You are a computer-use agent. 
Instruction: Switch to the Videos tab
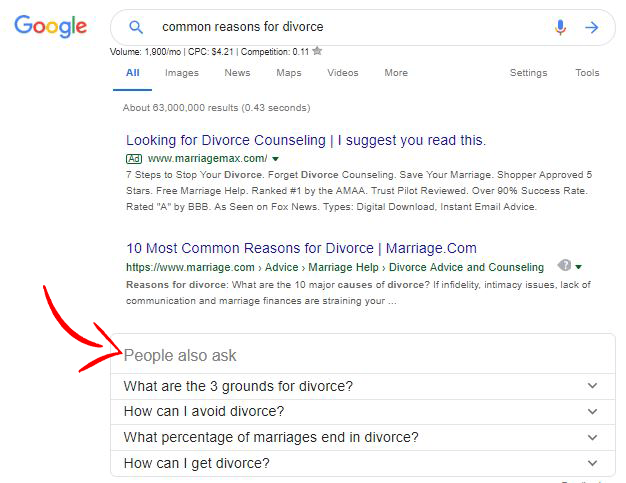[x=343, y=73]
